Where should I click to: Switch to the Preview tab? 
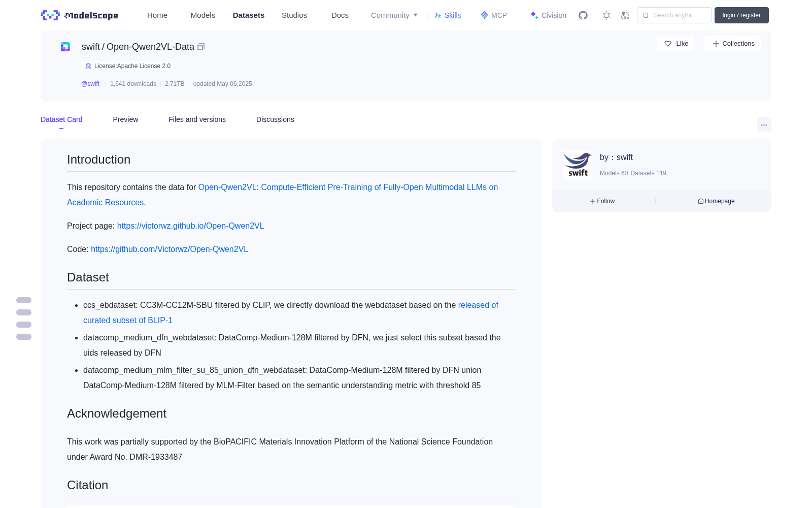click(125, 119)
